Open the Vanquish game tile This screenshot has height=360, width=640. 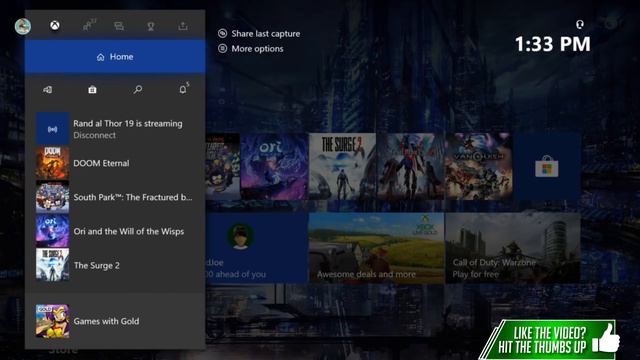(478, 167)
